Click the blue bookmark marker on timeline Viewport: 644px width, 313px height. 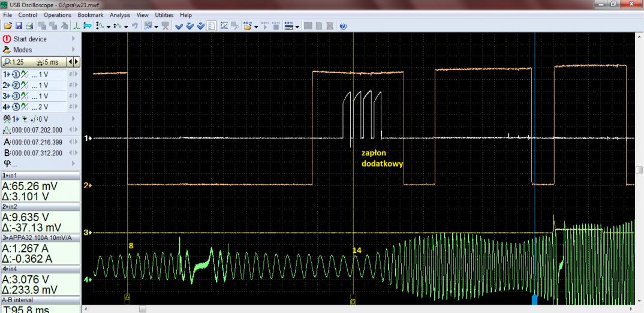pos(534,299)
